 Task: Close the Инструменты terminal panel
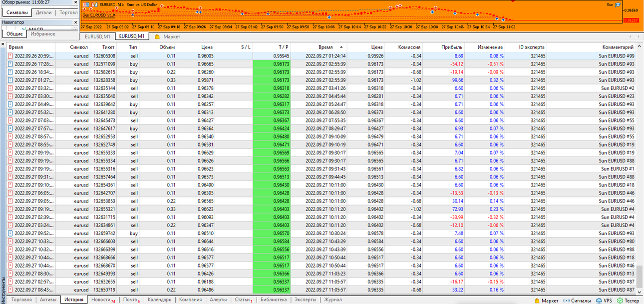pos(3,44)
